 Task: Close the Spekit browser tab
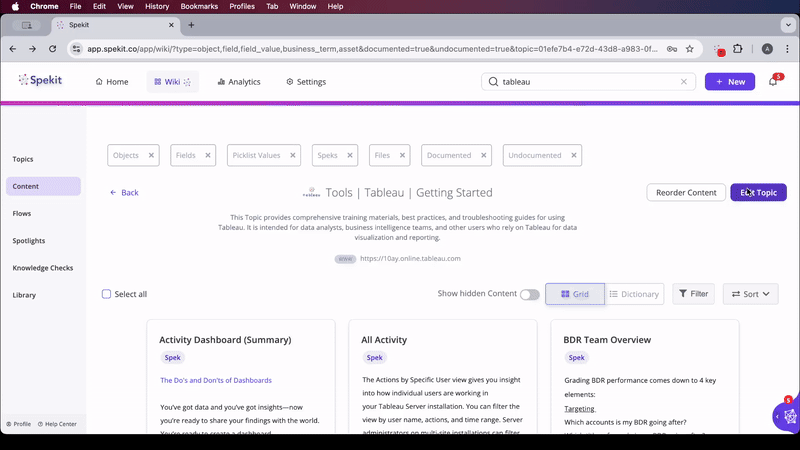click(171, 25)
